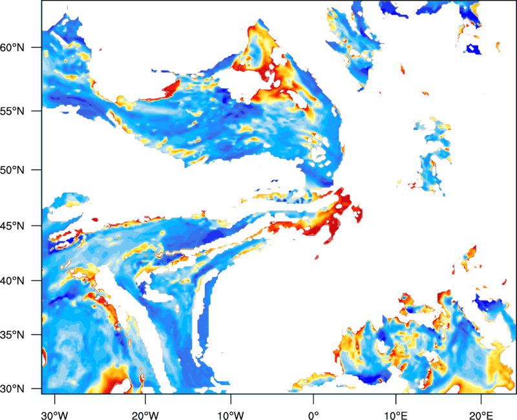Viewport: 517px width, 420px height.
Task: Click the 20°W longitude label
Action: tap(145, 415)
